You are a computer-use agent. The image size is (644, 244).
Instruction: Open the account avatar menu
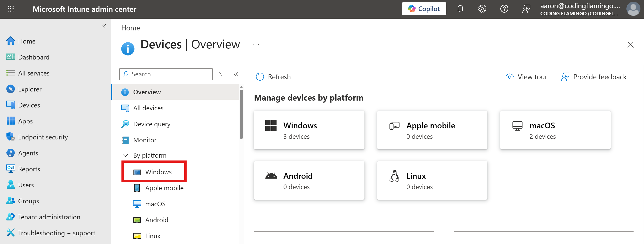(633, 9)
